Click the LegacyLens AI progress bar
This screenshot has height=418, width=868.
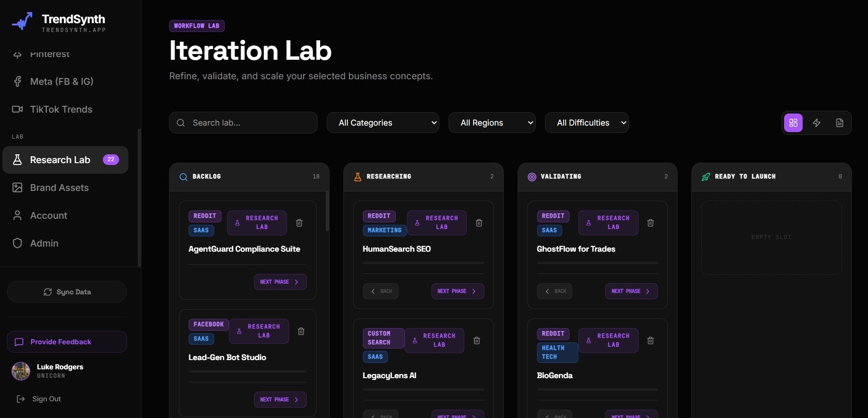[x=424, y=389]
